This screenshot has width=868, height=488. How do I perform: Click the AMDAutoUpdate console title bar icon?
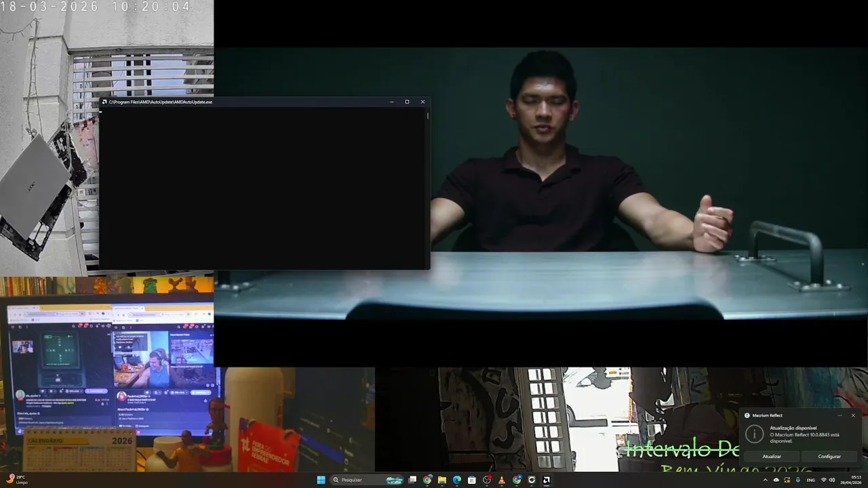104,102
